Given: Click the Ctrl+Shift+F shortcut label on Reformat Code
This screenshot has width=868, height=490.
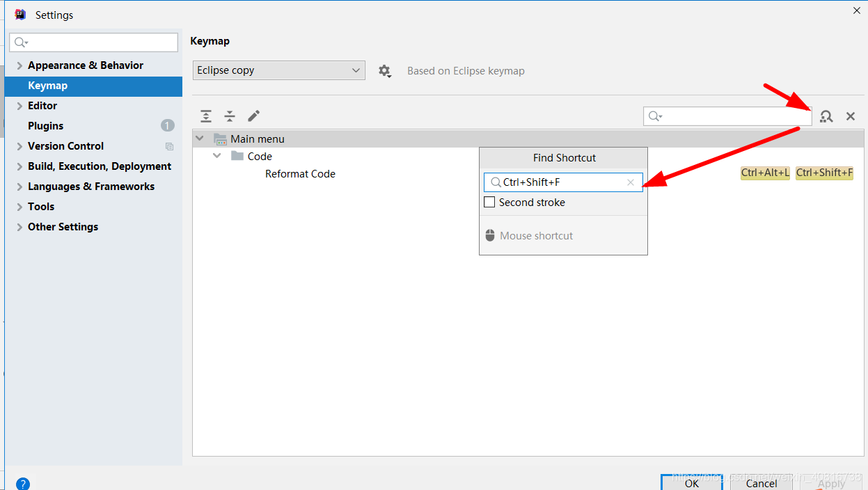Looking at the screenshot, I should point(824,173).
